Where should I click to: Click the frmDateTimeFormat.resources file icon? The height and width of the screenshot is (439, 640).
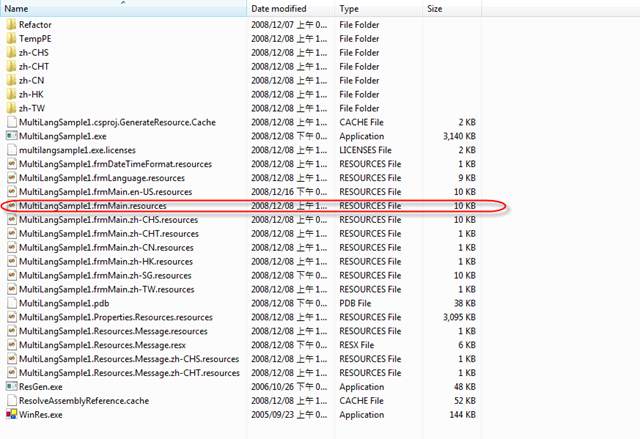coord(12,164)
